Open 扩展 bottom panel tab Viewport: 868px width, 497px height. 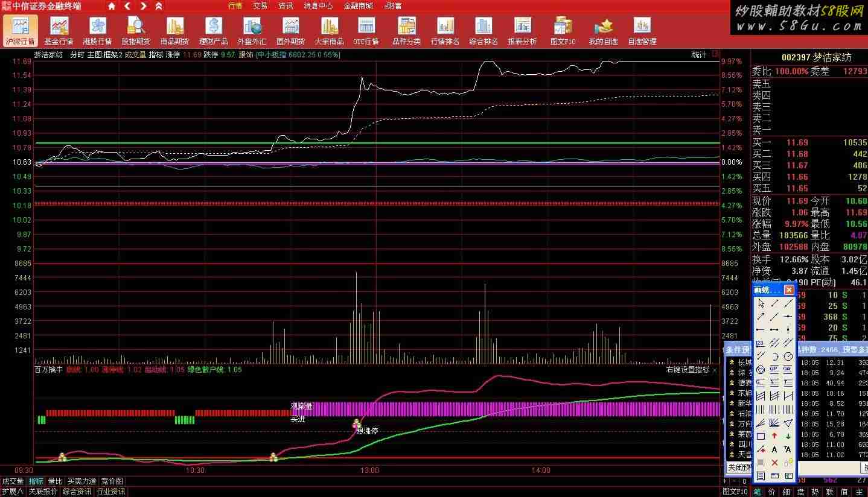[x=12, y=492]
